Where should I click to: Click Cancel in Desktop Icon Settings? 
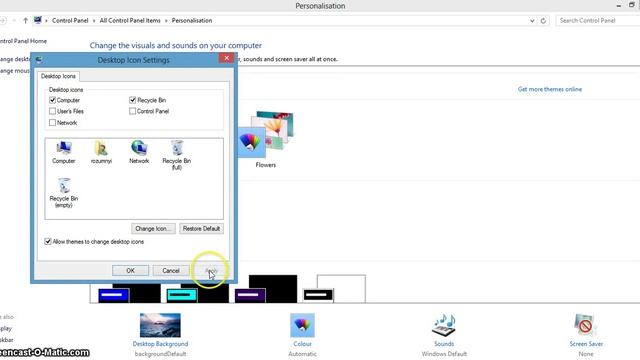(171, 271)
